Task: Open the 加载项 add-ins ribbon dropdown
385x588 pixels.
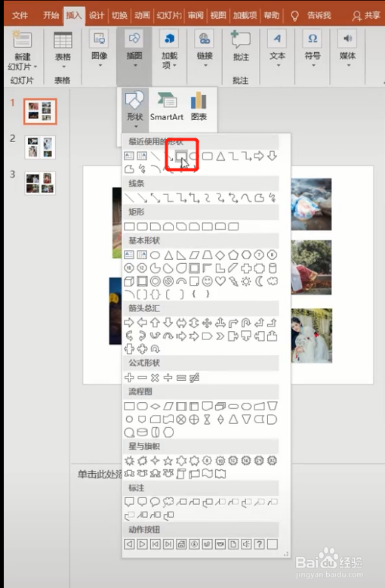Action: click(169, 51)
